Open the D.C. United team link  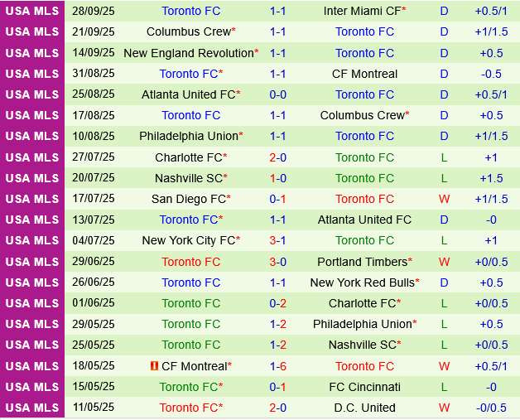[364, 408]
